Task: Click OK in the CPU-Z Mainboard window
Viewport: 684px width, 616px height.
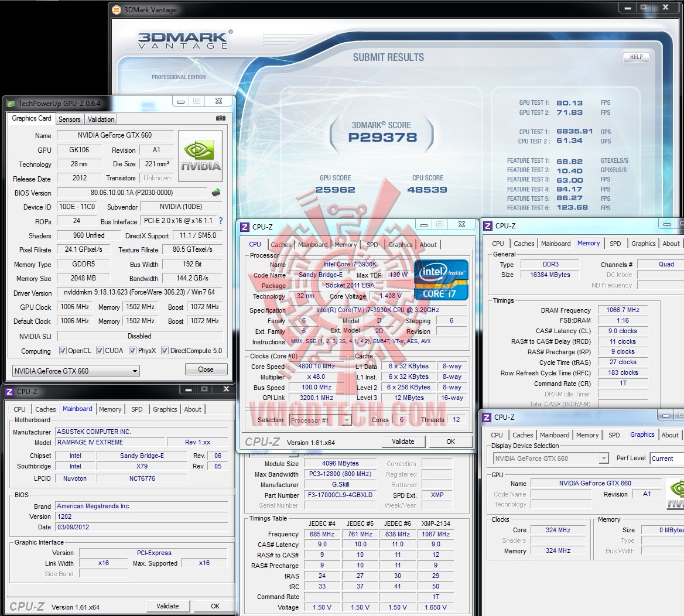Action: (x=215, y=606)
